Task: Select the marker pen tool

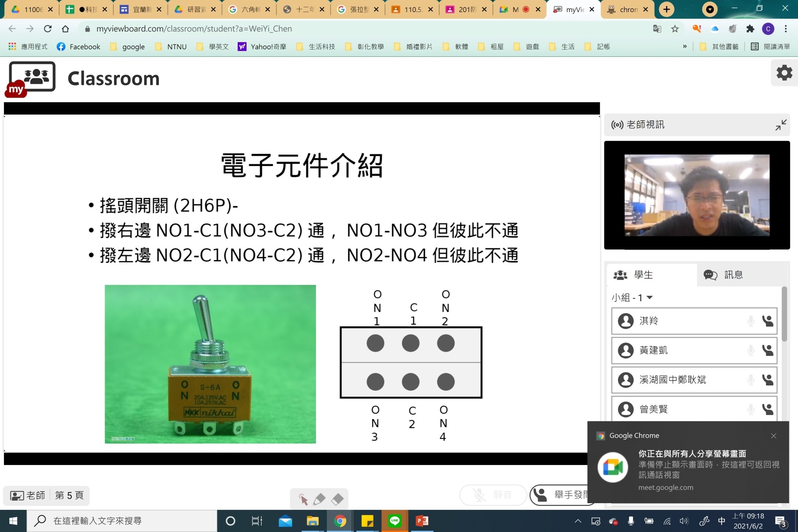Action: coord(319,499)
